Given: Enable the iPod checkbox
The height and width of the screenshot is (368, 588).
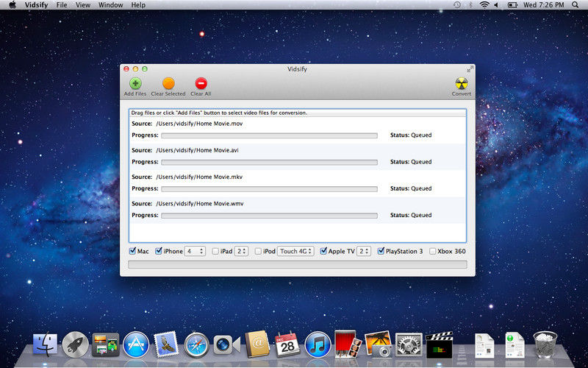Looking at the screenshot, I should click(x=258, y=251).
